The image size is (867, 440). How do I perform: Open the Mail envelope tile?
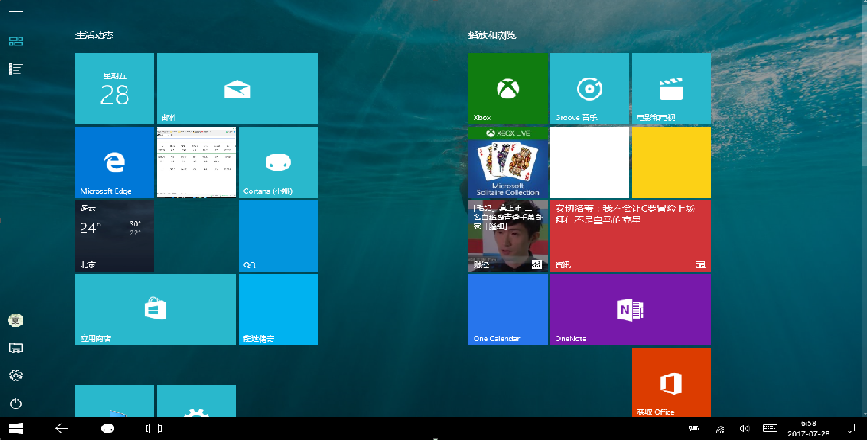[x=237, y=89]
